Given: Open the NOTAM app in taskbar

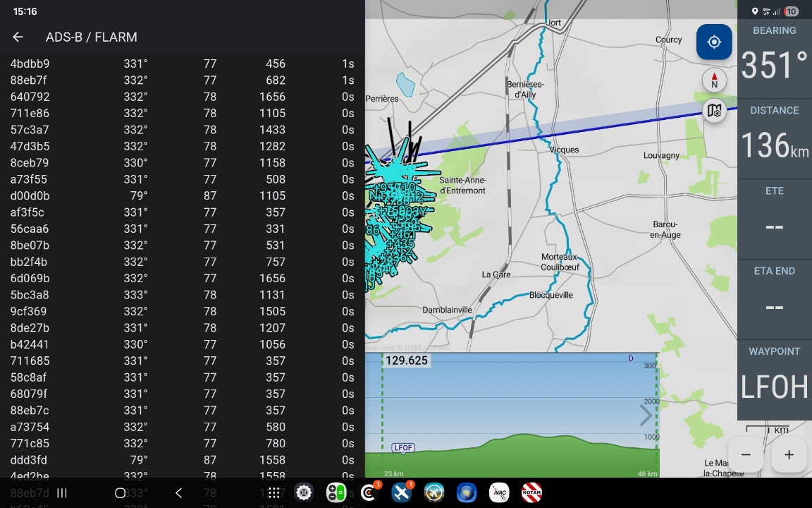Looking at the screenshot, I should 531,492.
